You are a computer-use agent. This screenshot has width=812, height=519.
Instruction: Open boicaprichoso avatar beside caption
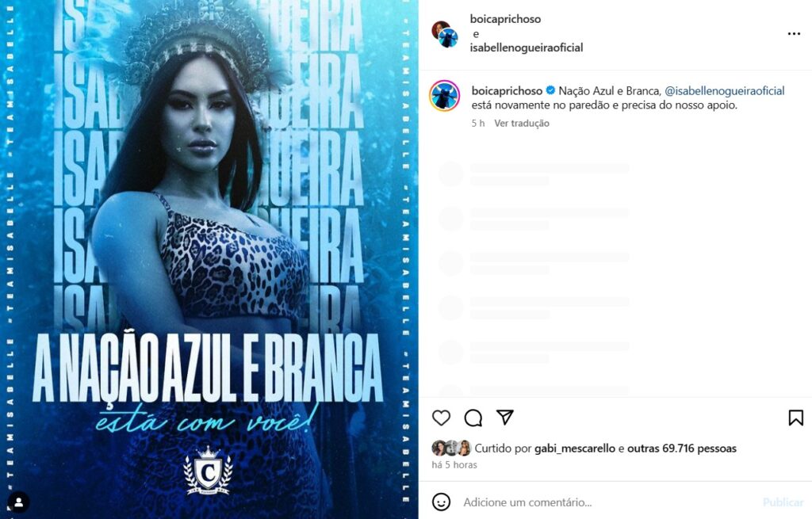[444, 96]
